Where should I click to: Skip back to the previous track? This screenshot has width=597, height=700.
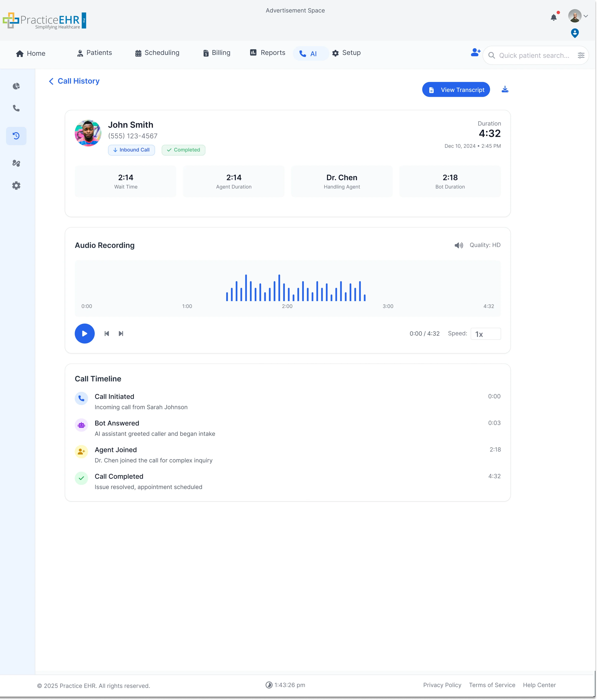(x=107, y=333)
